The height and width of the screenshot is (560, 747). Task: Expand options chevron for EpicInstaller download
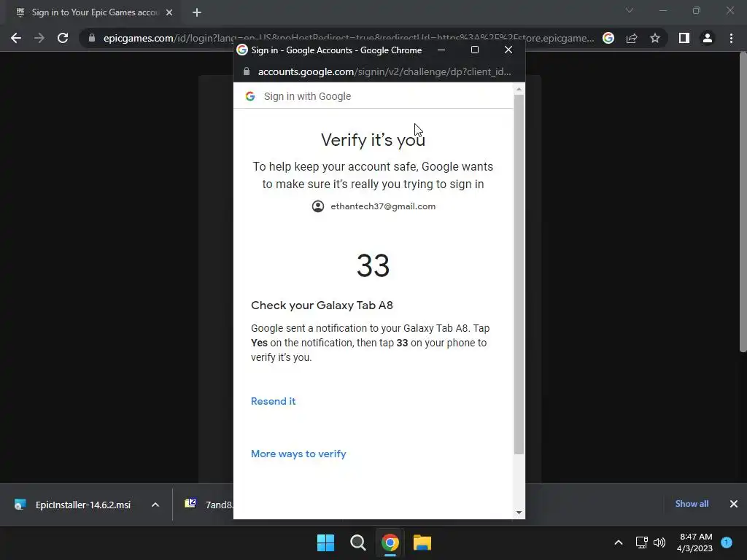(155, 505)
